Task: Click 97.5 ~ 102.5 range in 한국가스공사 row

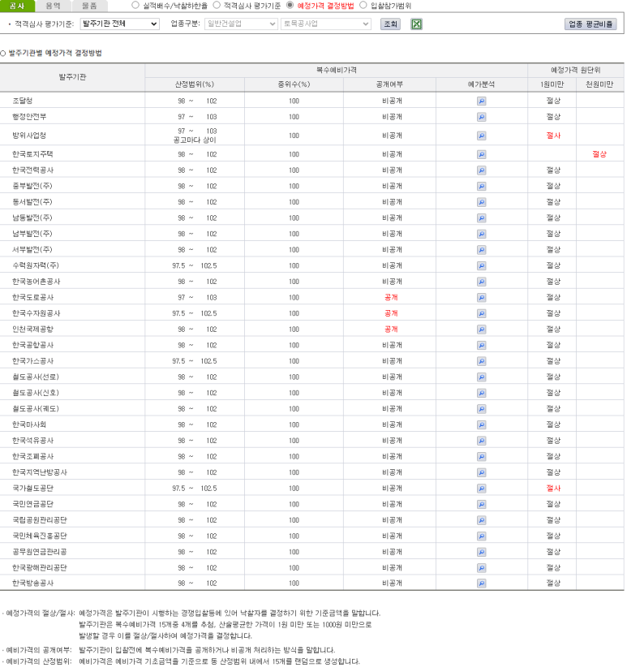Action: click(x=195, y=361)
